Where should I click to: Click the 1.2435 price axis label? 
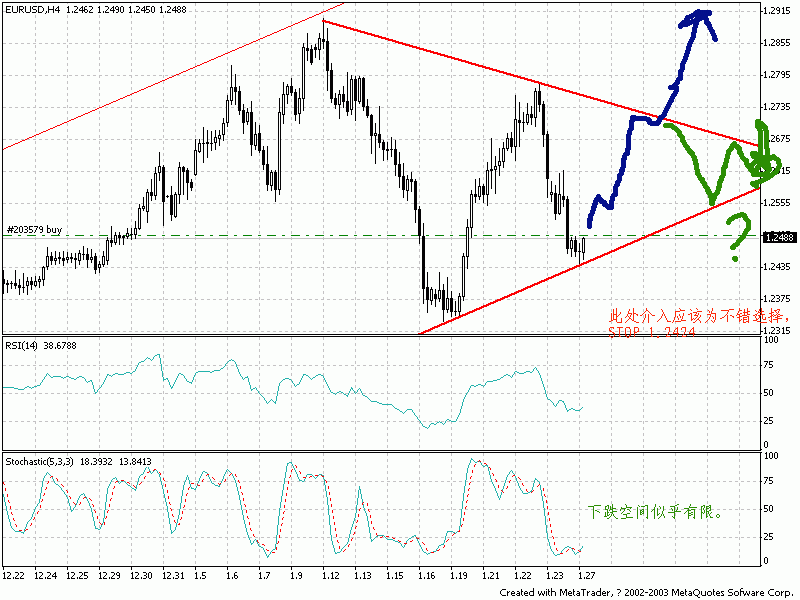point(777,267)
